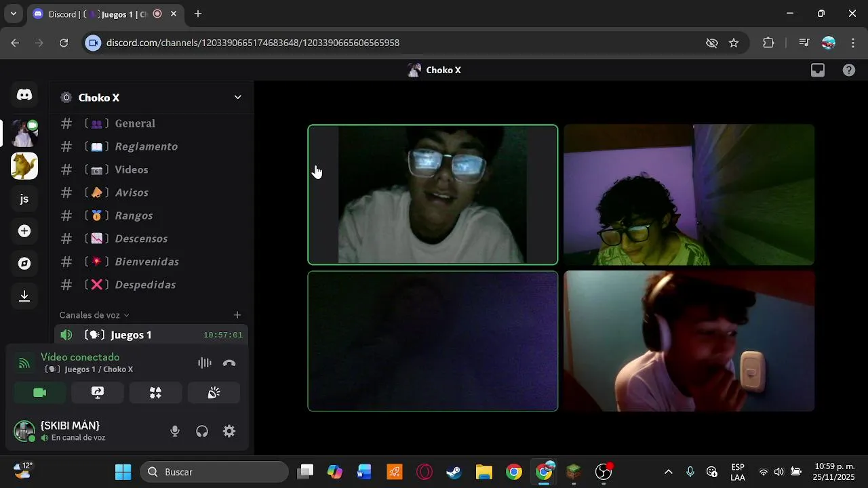Launch Steam from taskbar
868x488 pixels.
(x=454, y=472)
